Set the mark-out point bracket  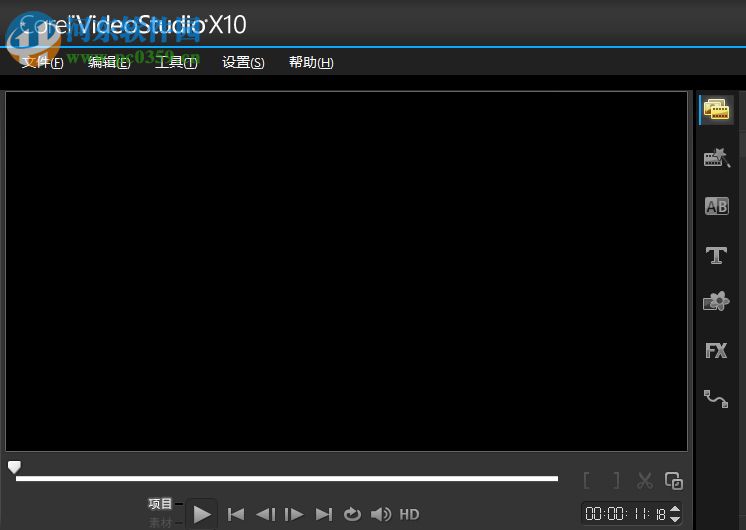[617, 481]
